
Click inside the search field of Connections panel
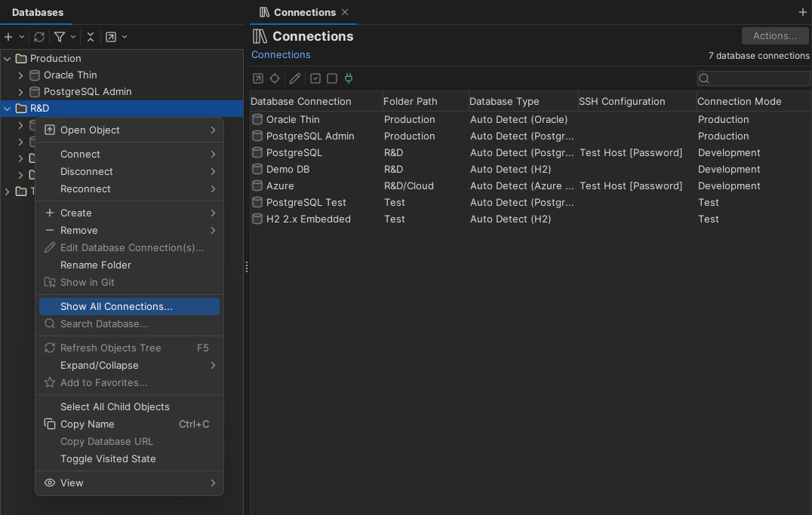[x=754, y=78]
